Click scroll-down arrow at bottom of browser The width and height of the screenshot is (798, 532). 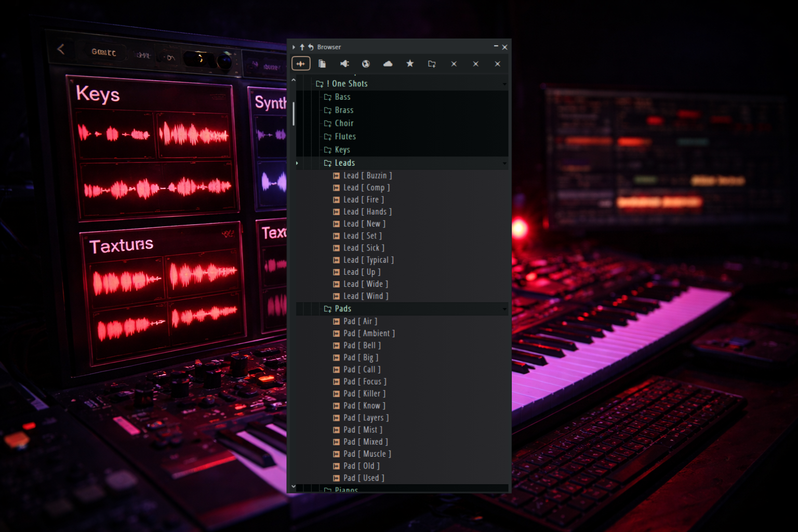[x=294, y=487]
